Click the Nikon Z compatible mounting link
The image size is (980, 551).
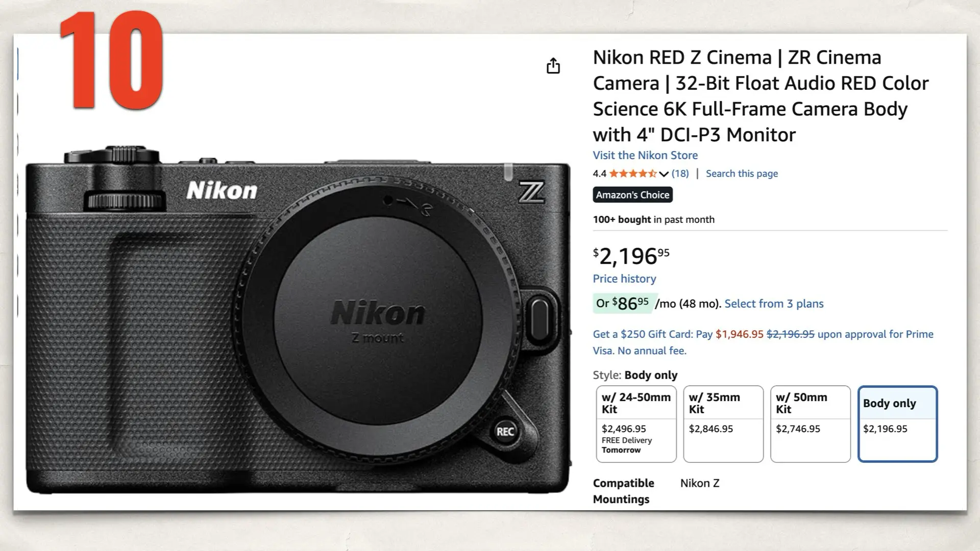(x=700, y=483)
